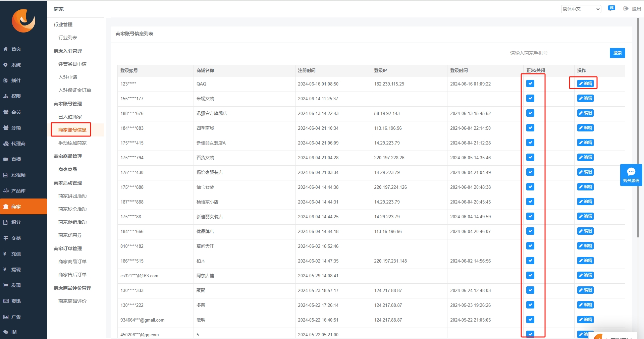Open the 短视频 icon
The height and width of the screenshot is (339, 644).
pos(6,175)
